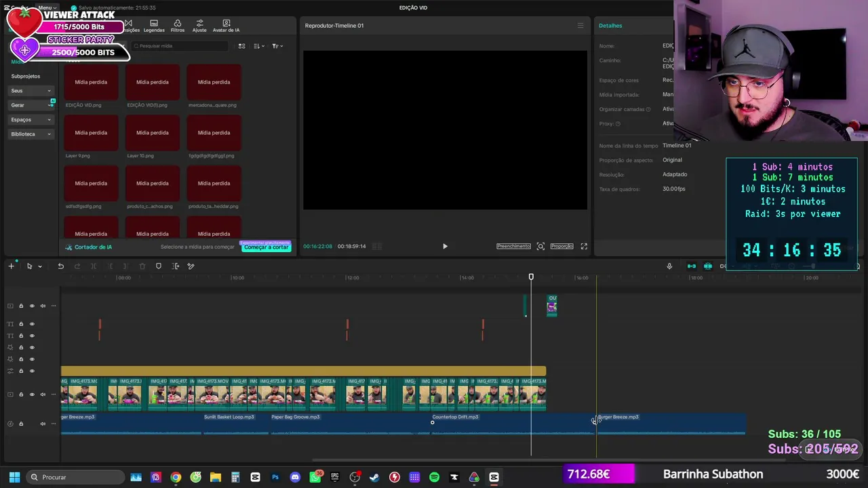Lock the top video track

(x=21, y=306)
